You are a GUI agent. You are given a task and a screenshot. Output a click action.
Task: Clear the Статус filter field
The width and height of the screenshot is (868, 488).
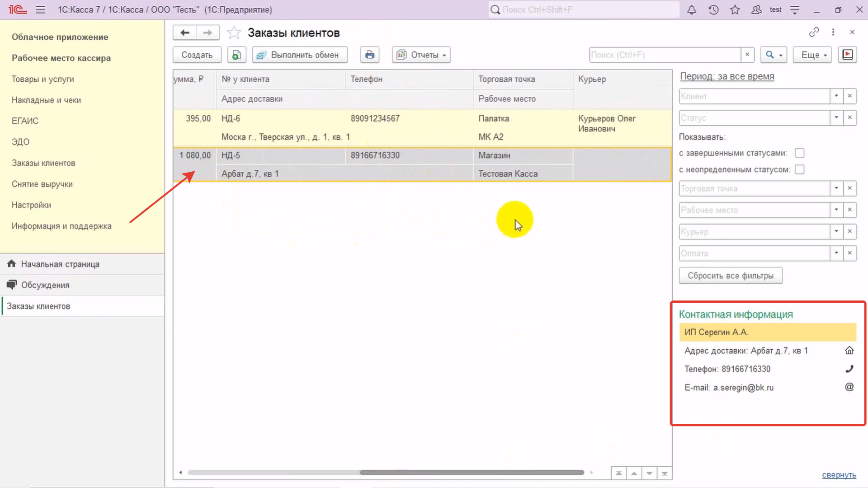tap(850, 118)
